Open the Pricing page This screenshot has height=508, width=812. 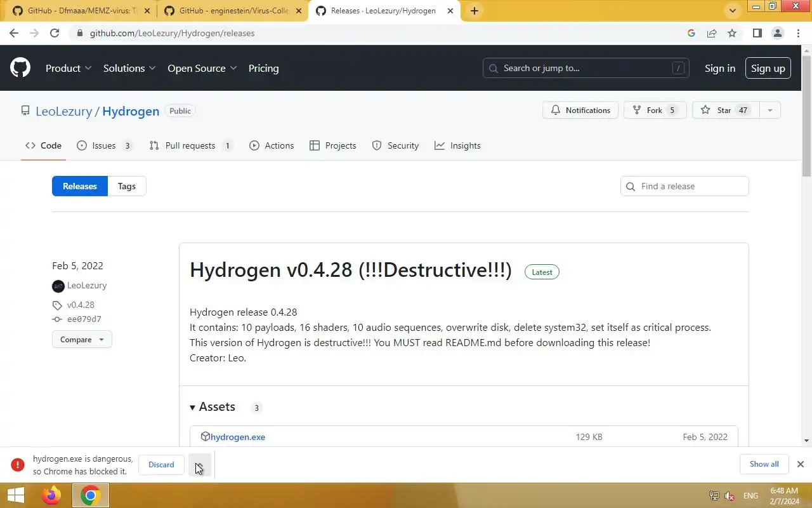click(x=263, y=68)
